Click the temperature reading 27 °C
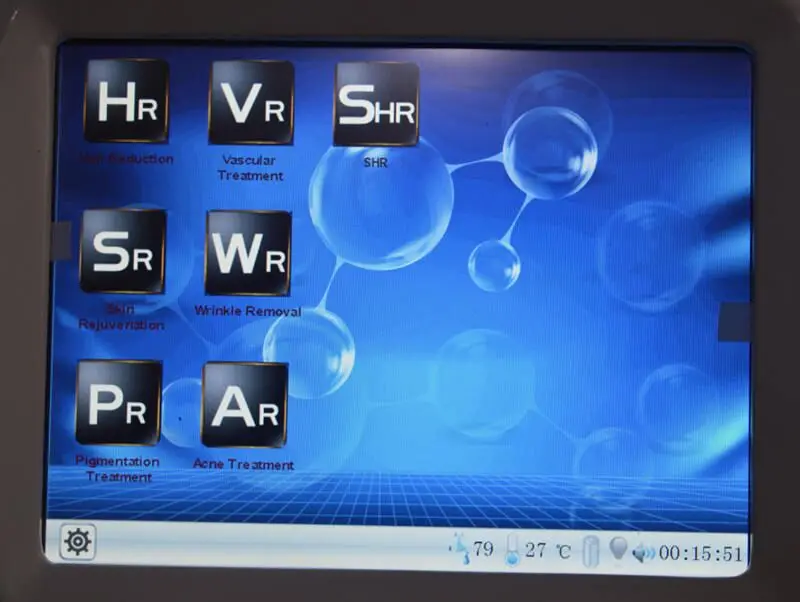The width and height of the screenshot is (800, 602). [x=548, y=550]
